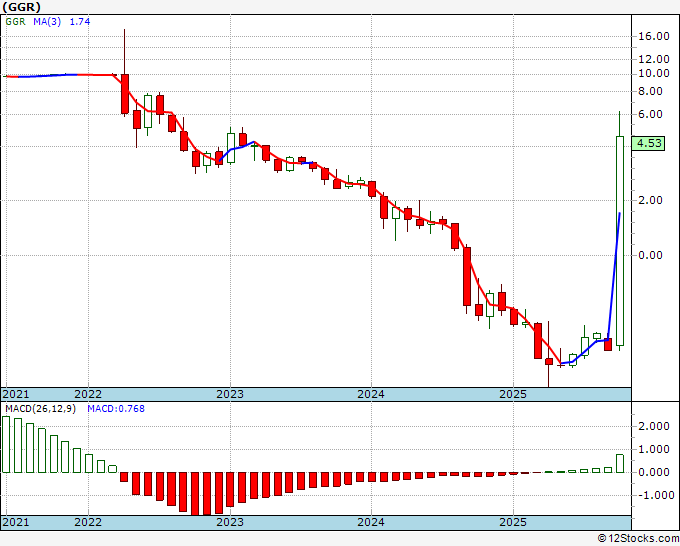The image size is (680, 546).
Task: Click 2025 on the MACD timeline
Action: [x=513, y=522]
